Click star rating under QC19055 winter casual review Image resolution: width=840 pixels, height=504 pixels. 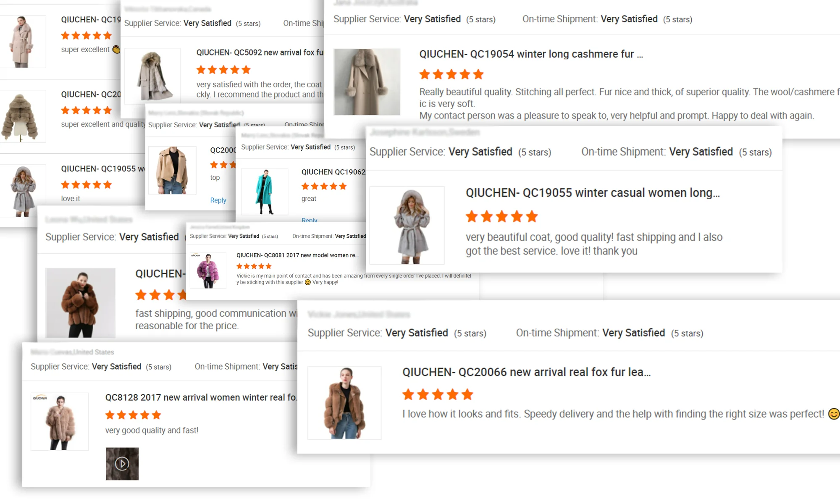coord(501,217)
